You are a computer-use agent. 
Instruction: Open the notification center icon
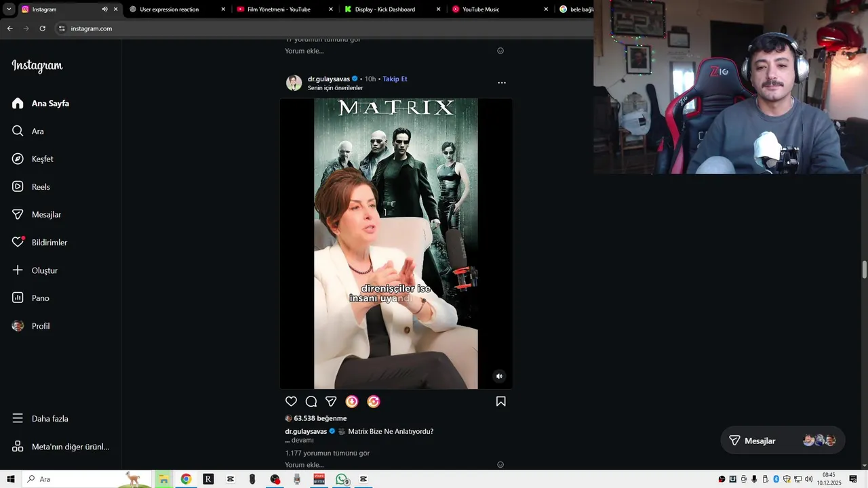click(853, 479)
